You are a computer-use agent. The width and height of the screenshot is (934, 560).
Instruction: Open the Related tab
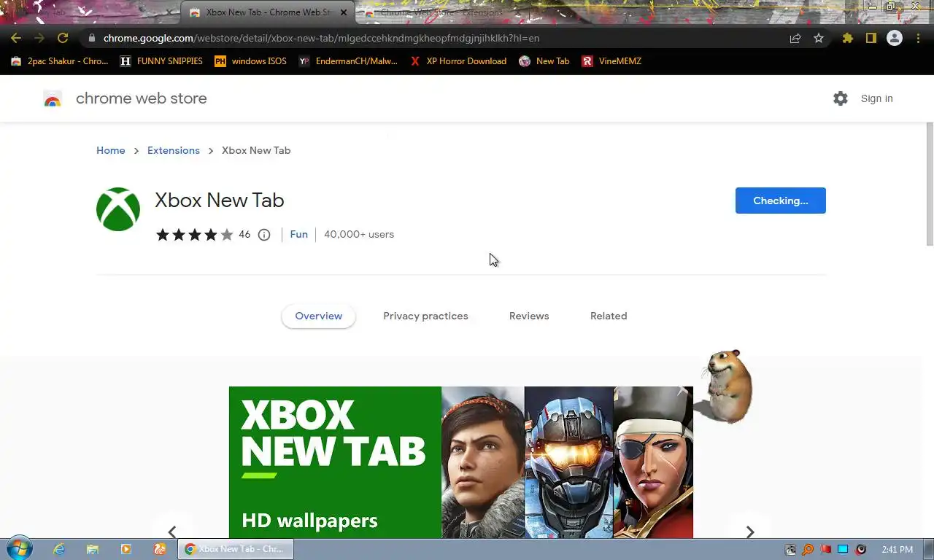coord(609,316)
